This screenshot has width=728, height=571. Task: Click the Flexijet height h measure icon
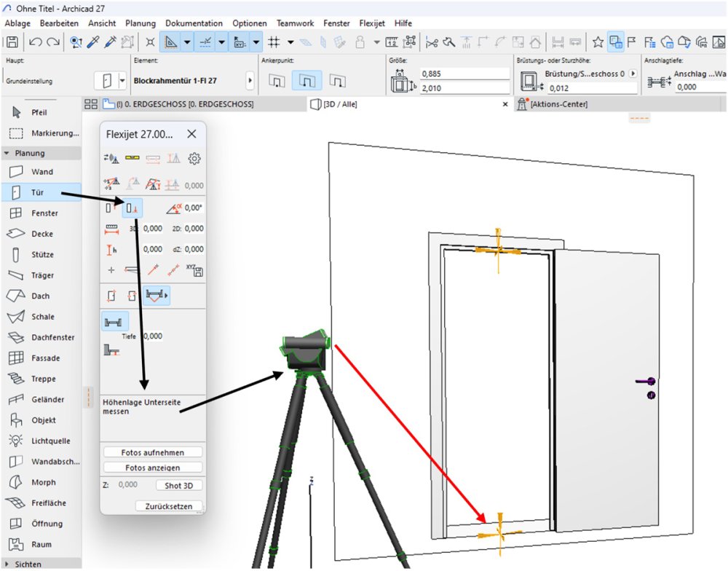(111, 250)
